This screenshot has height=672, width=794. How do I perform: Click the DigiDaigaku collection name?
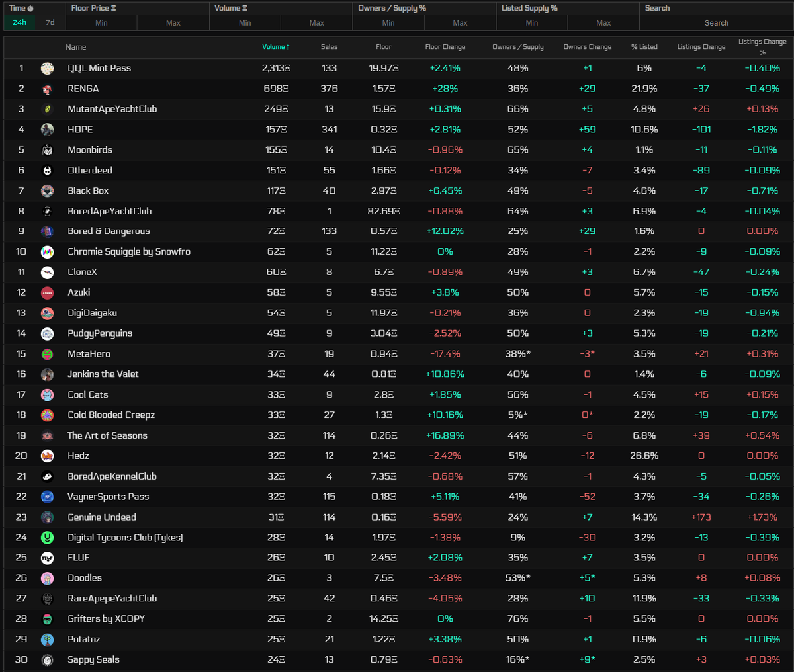pos(93,313)
